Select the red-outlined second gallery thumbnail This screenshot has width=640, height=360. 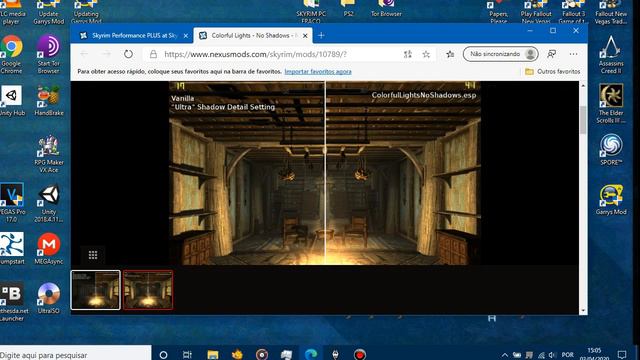(x=148, y=290)
